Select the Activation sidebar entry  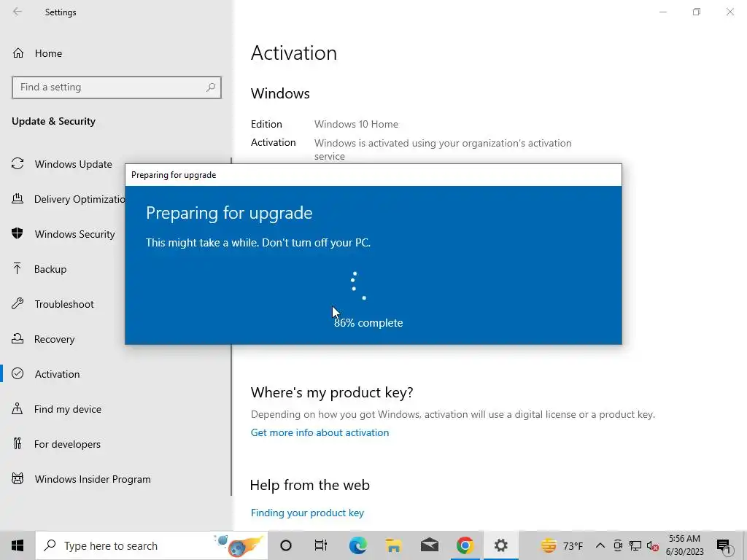pyautogui.click(x=57, y=374)
